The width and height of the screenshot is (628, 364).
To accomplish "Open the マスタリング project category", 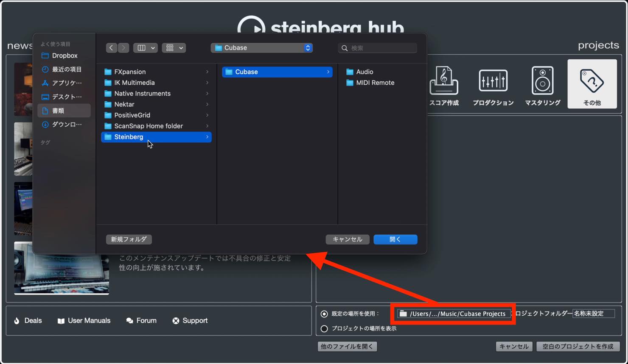I will point(543,85).
